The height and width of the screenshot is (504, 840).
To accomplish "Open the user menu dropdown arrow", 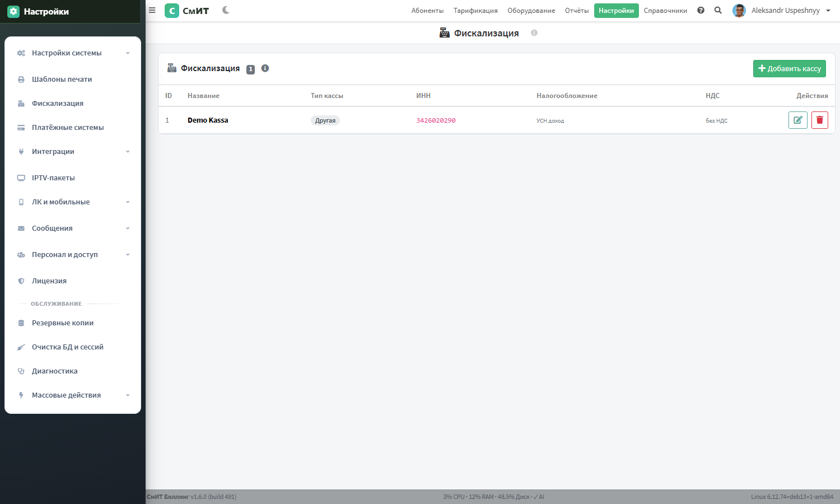I will pyautogui.click(x=828, y=11).
